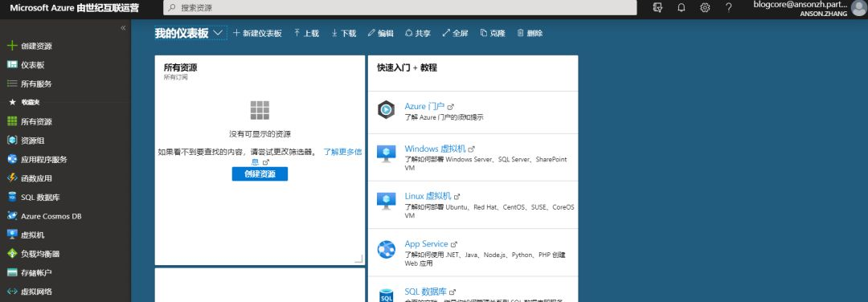
Task: Click 新建仪表板 toolbar button
Action: [257, 33]
